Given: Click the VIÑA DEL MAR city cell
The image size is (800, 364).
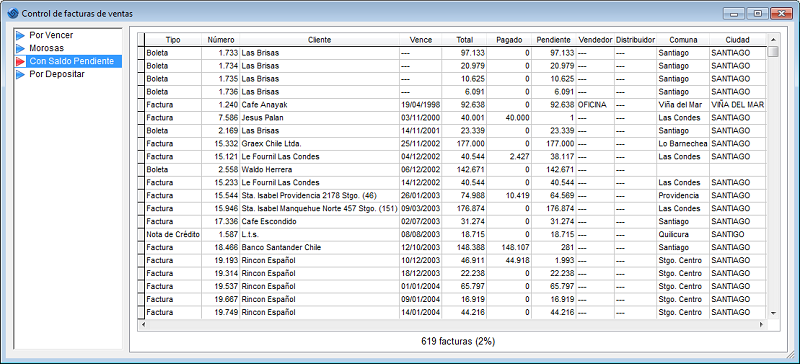Looking at the screenshot, I should [x=737, y=105].
